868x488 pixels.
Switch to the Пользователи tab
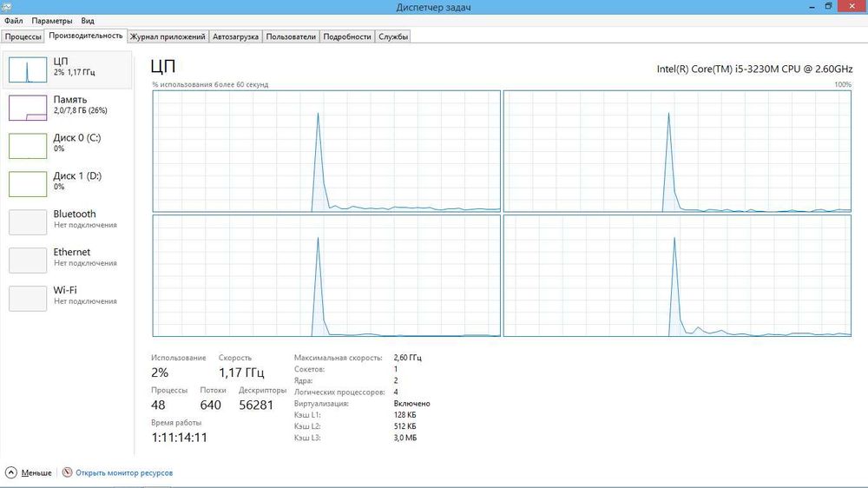coord(291,36)
